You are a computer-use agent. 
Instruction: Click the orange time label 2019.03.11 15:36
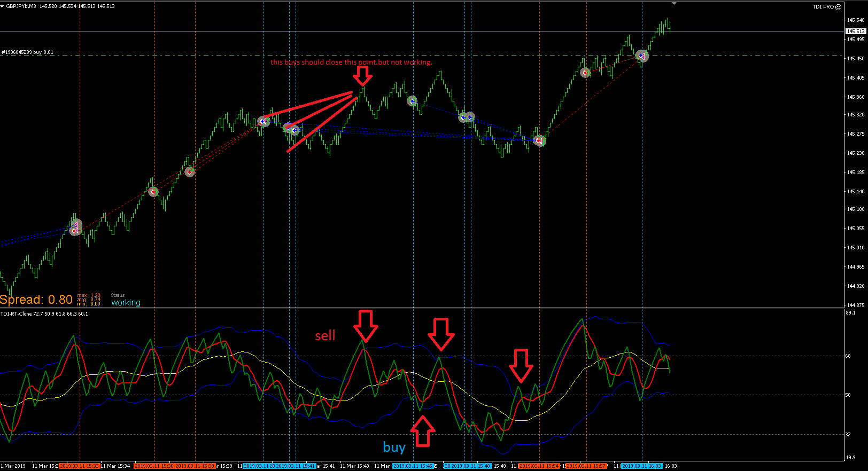[154, 466]
